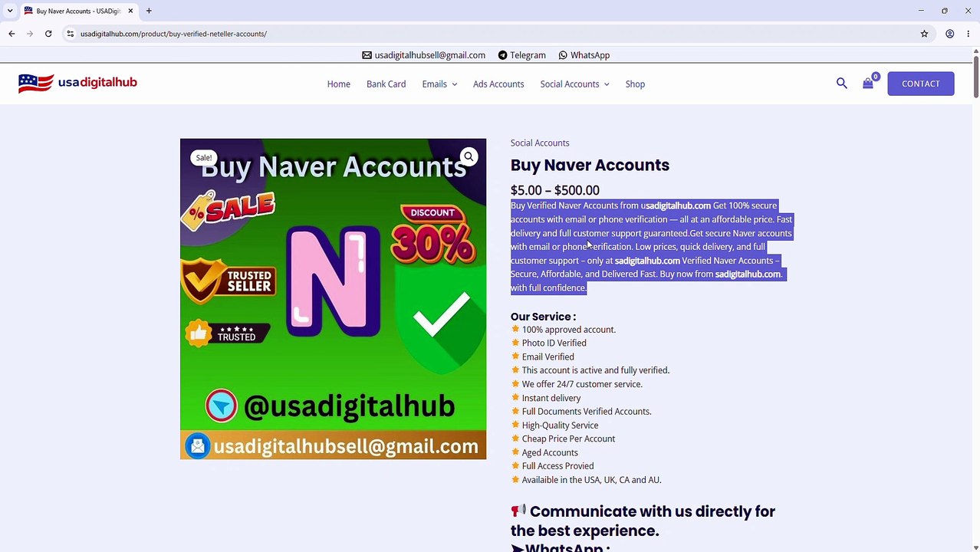Click the product image zoom magnifier
This screenshot has width=980, height=552.
[469, 156]
